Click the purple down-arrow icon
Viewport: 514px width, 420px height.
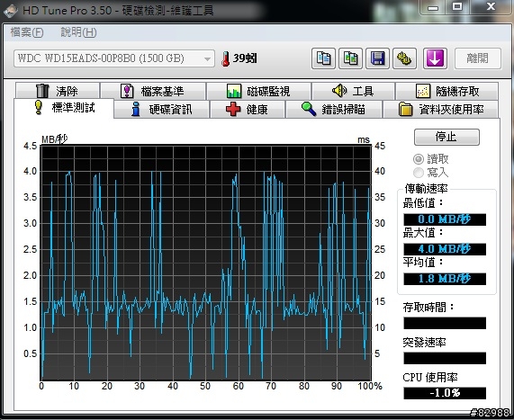tap(435, 58)
